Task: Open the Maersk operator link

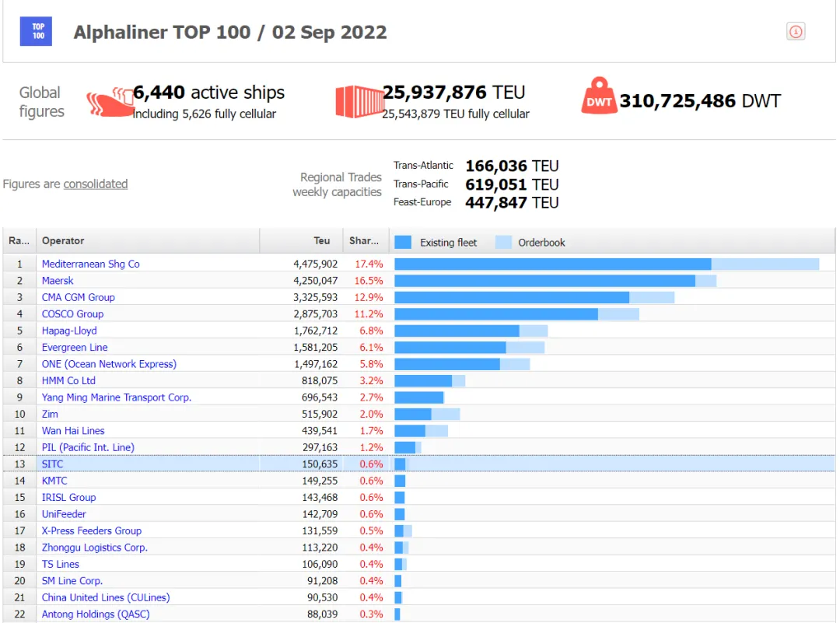Action: (x=58, y=280)
